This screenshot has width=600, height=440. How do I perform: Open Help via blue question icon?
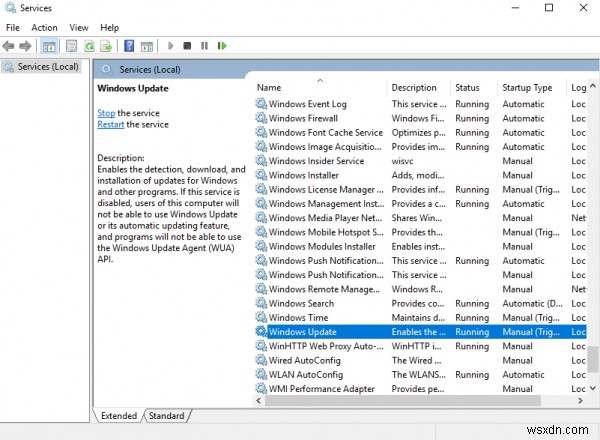pos(129,46)
